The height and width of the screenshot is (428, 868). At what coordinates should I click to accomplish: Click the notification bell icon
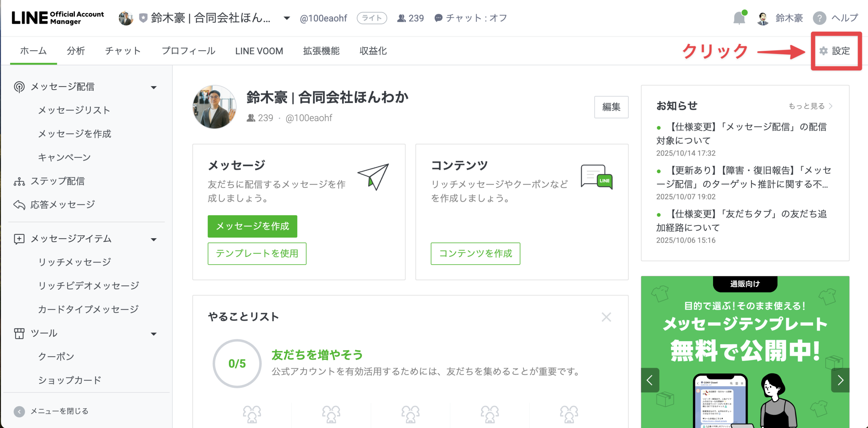tap(739, 18)
